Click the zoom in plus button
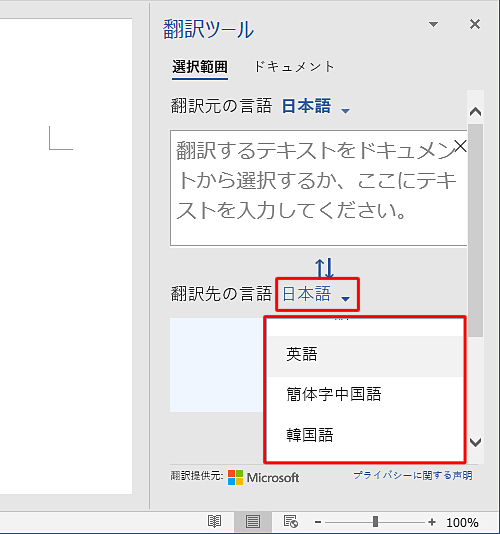This screenshot has width=500, height=534. 432,522
